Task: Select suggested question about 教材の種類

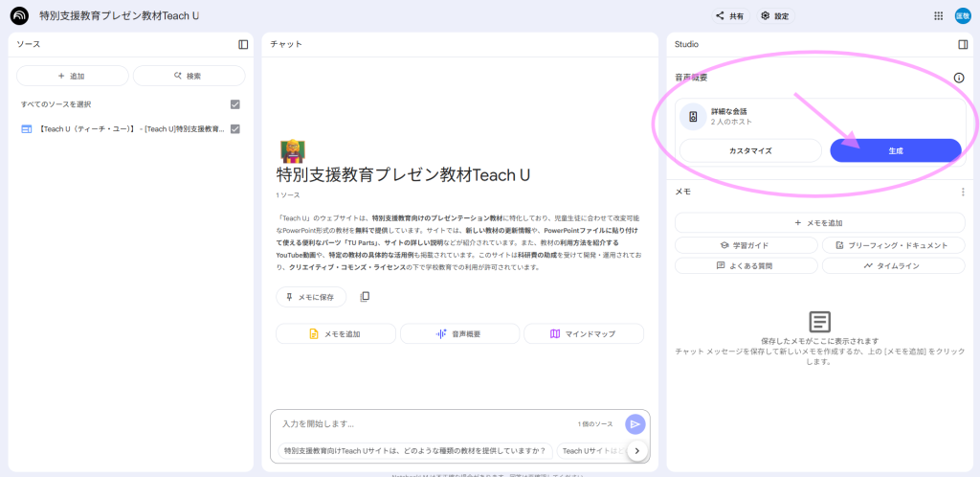Action: 415,450
